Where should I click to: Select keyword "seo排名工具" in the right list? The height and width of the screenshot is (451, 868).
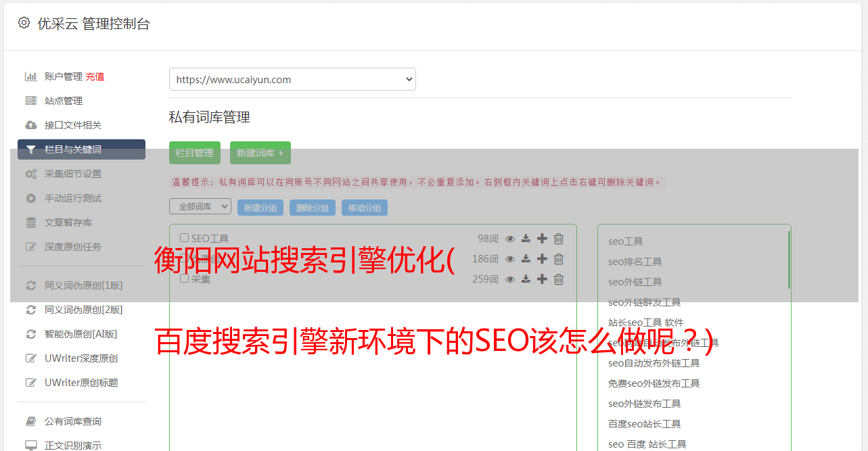click(x=635, y=262)
